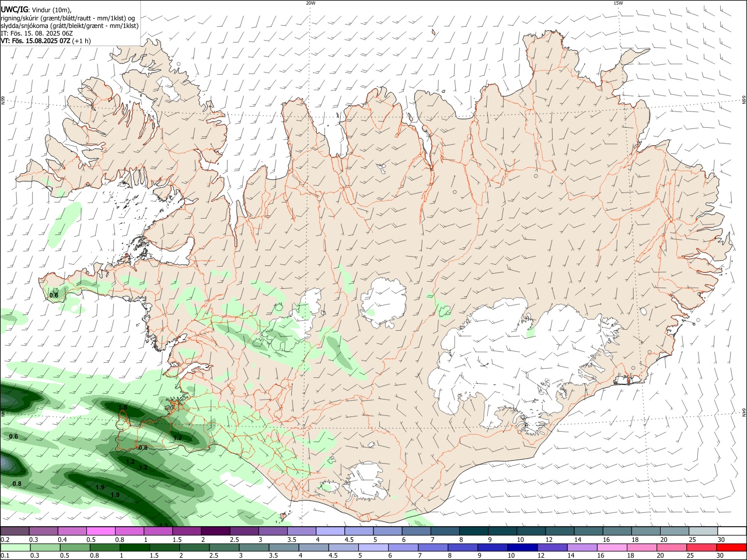Click the '15W' longitude label
This screenshot has width=747, height=560.
[x=618, y=3]
